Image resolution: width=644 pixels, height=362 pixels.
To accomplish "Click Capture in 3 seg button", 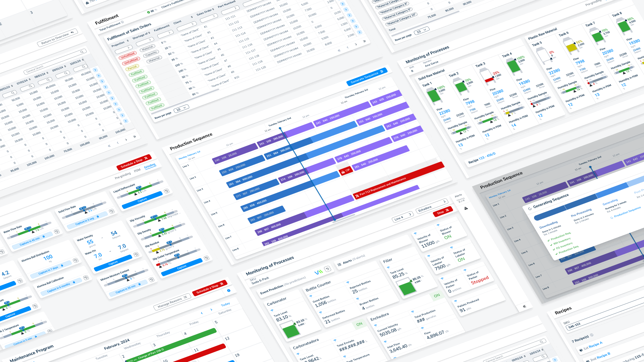I will (x=87, y=221).
